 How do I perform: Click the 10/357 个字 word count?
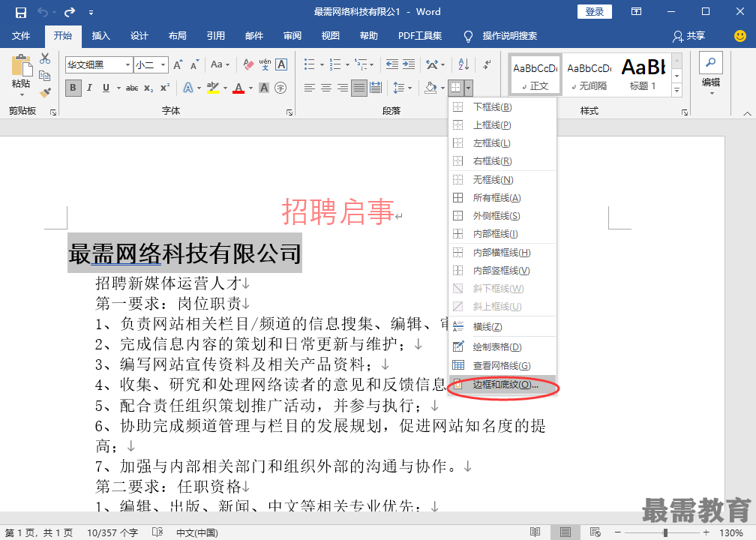click(x=112, y=532)
